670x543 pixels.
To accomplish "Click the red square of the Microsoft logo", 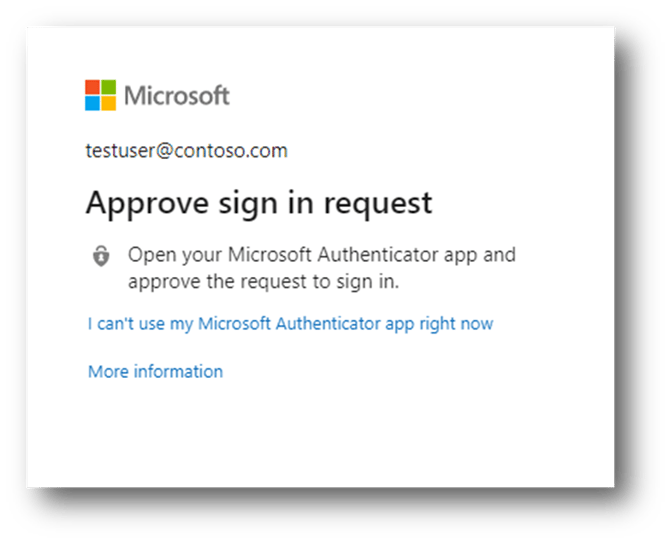I will 92,87.
